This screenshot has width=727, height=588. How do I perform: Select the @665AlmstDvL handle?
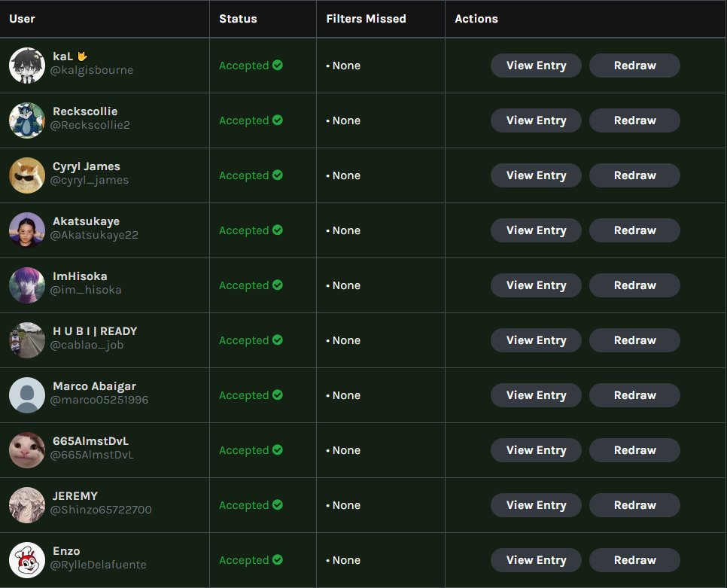coord(92,455)
